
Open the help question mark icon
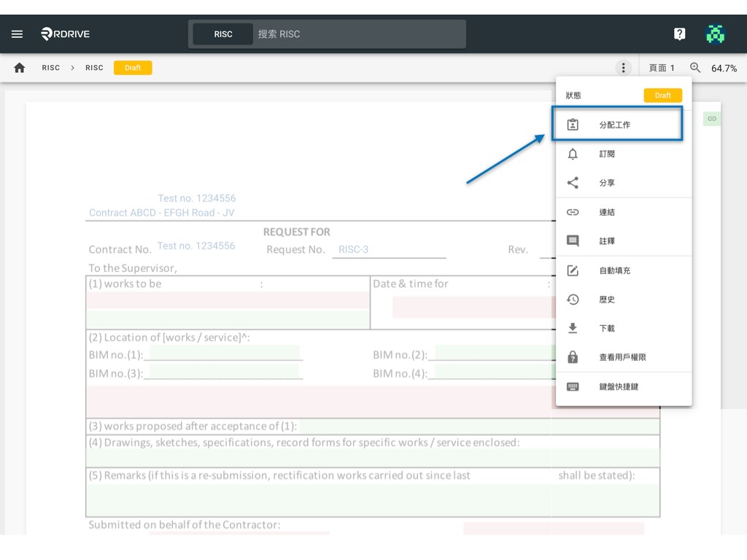[679, 34]
